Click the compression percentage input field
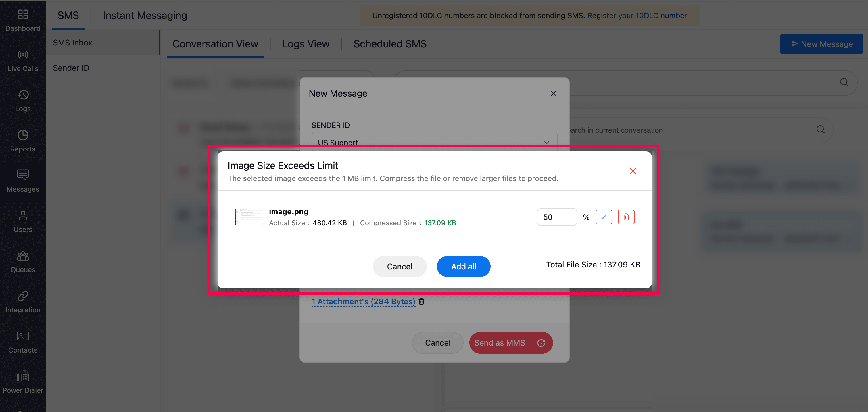The image size is (868, 412). [556, 217]
